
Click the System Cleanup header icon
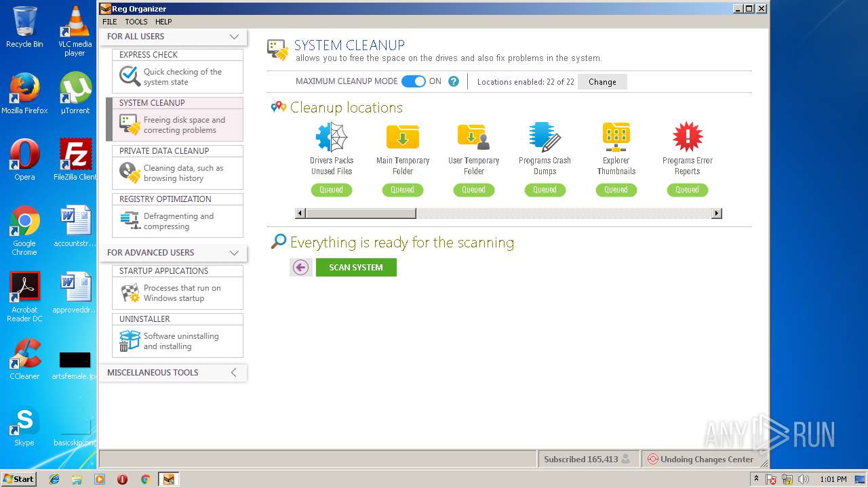coord(278,50)
